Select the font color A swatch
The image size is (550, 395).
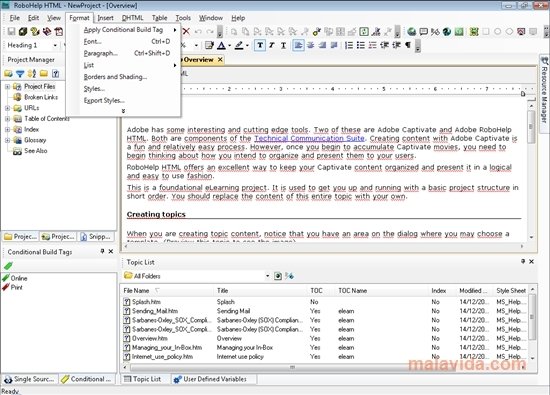tap(221, 45)
